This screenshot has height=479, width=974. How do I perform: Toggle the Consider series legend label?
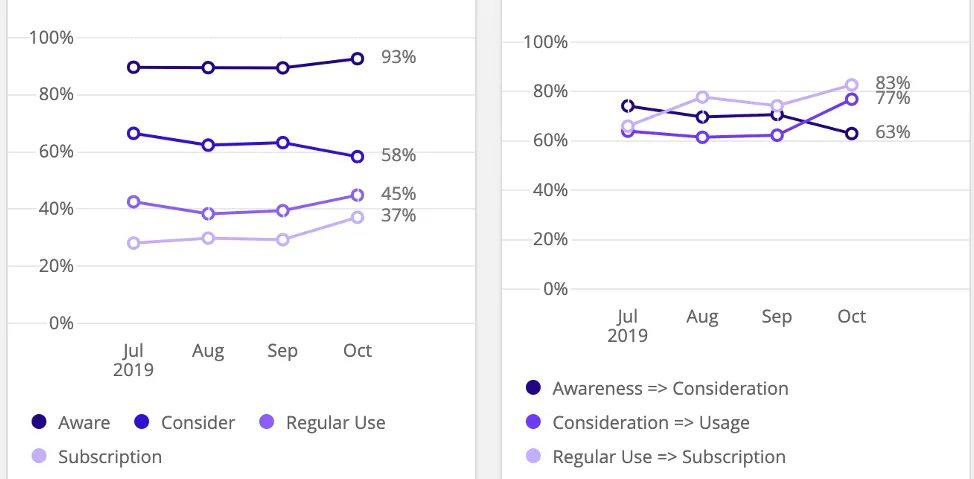point(198,423)
